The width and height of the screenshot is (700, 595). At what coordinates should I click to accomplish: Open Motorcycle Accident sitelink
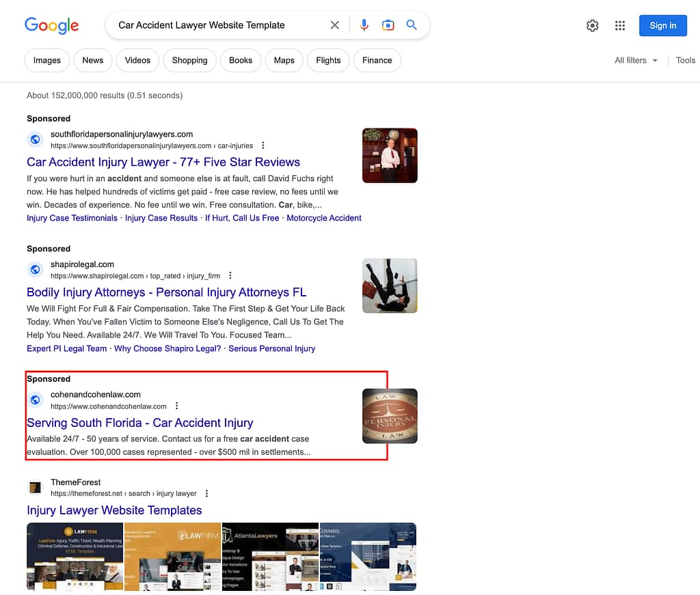(324, 218)
